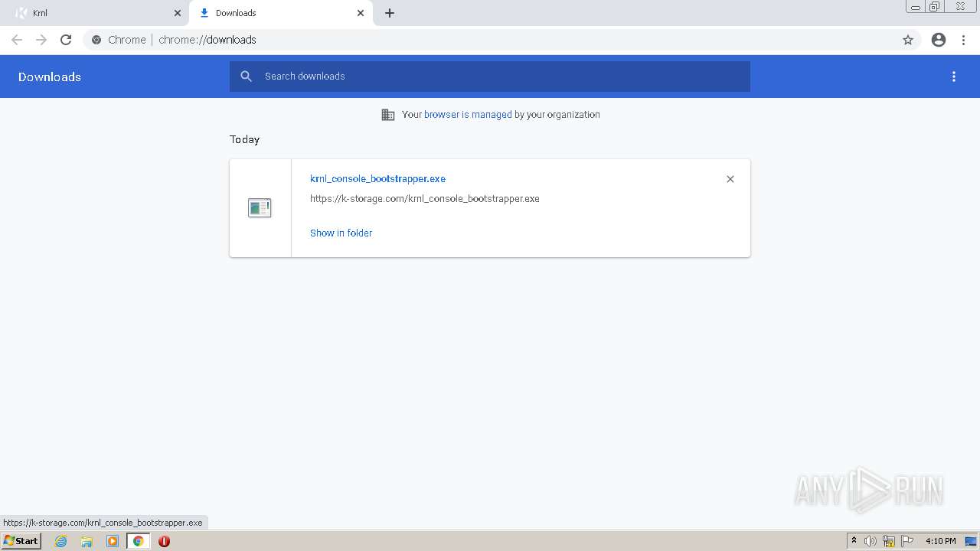Screen dimensions: 980x551
Task: Click the network tray icon
Action: 889,541
